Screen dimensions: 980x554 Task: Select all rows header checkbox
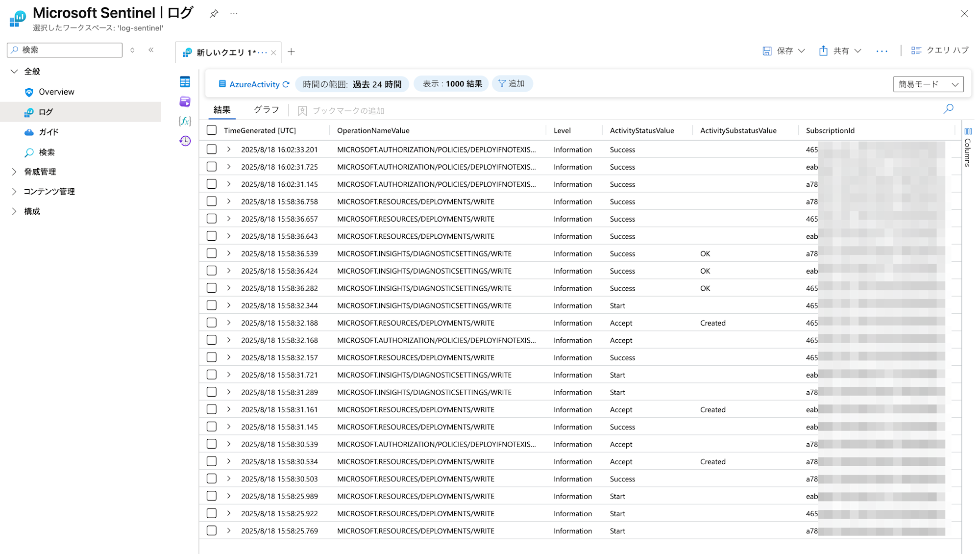[212, 130]
